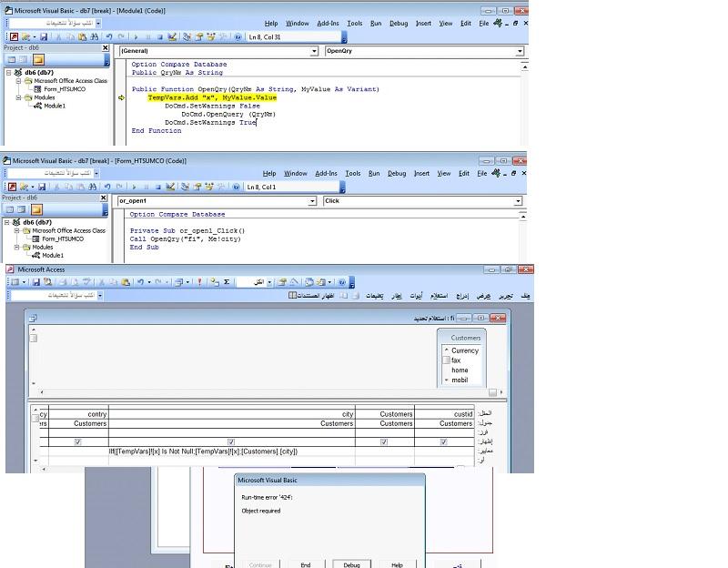Toggle Show checkbox under the Customers field column
The image size is (728, 568).
pyautogui.click(x=384, y=442)
